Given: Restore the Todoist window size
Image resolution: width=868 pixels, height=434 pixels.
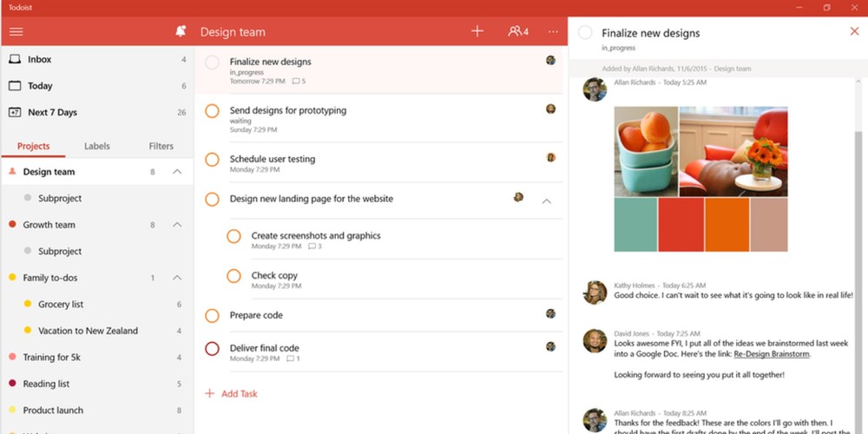Looking at the screenshot, I should [x=826, y=8].
